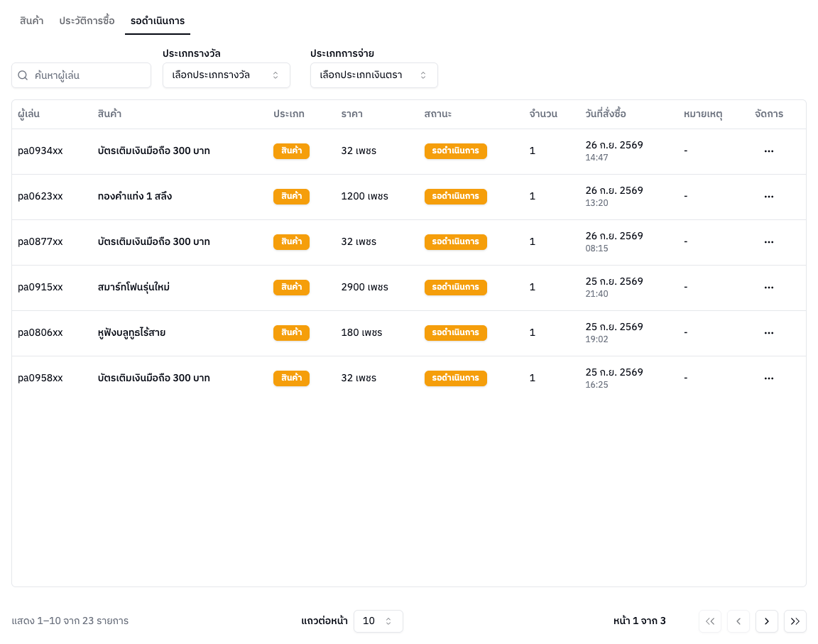Viewport: 818px width, 644px height.
Task: Click product สมาร์ทโฟนรุ่นใหม่
Action: tap(133, 288)
